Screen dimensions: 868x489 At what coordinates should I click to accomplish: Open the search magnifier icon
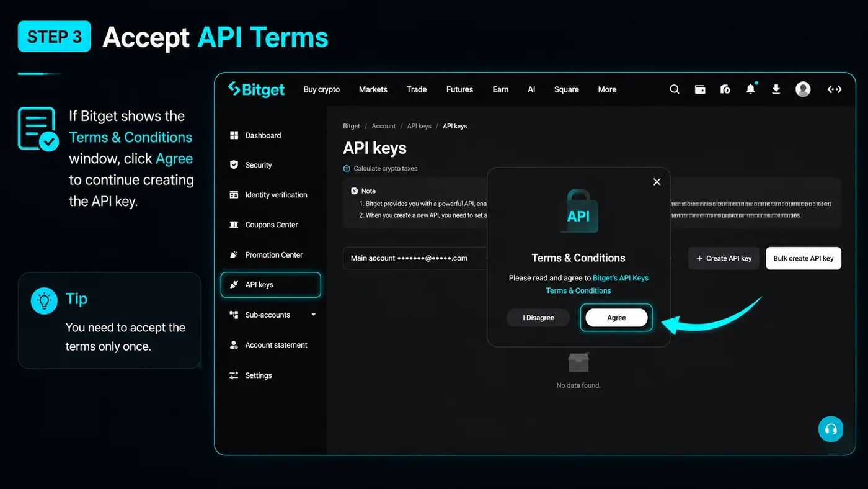pos(675,89)
